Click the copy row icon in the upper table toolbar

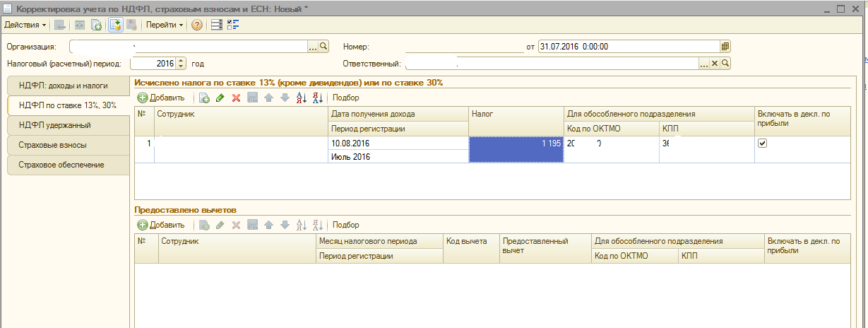[x=204, y=98]
